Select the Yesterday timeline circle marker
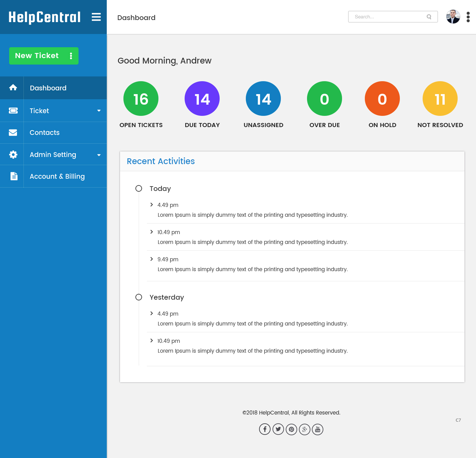The width and height of the screenshot is (476, 458). (x=139, y=297)
